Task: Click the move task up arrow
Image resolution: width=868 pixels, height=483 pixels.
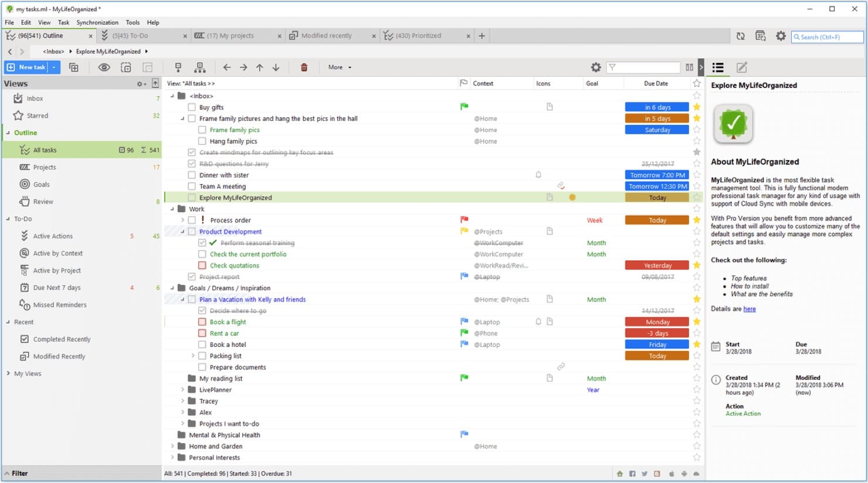Action: coord(259,67)
